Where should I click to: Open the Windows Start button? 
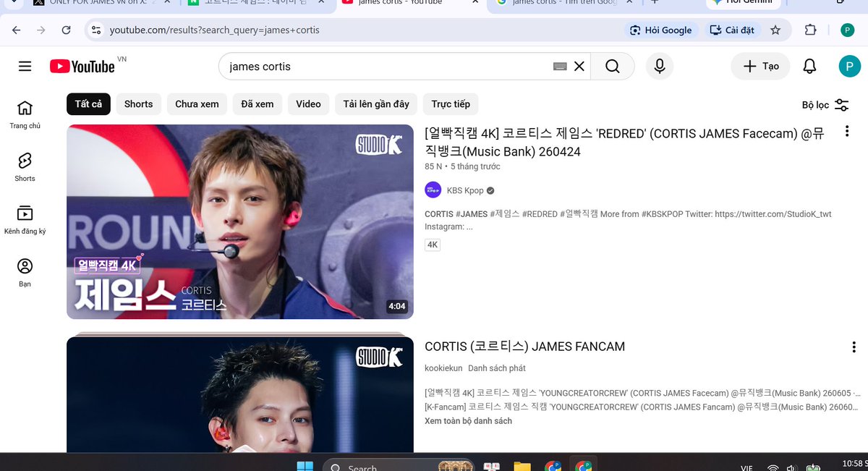[x=305, y=465]
